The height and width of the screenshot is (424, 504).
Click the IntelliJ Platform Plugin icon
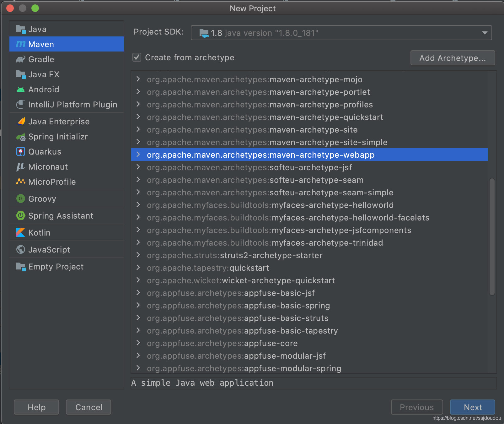[x=21, y=104]
